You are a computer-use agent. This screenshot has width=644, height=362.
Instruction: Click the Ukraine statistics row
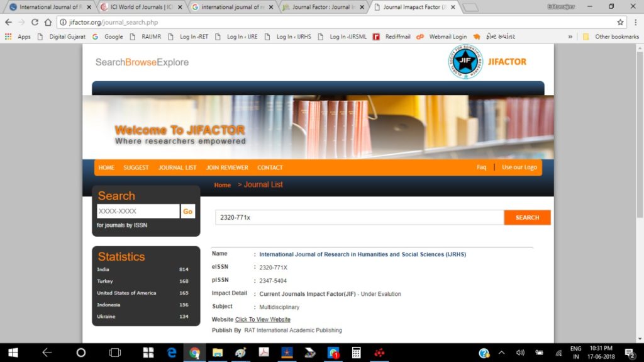[x=143, y=317]
